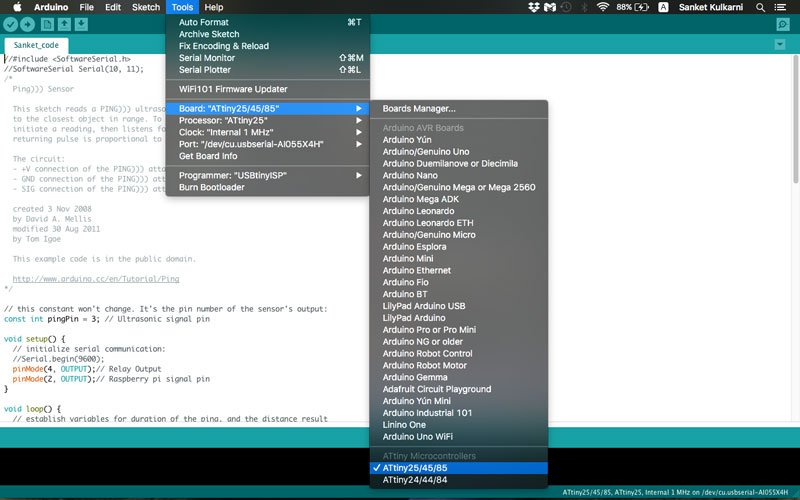Click the Save sketch down-arrow icon
The image size is (800, 500).
pyautogui.click(x=81, y=24)
